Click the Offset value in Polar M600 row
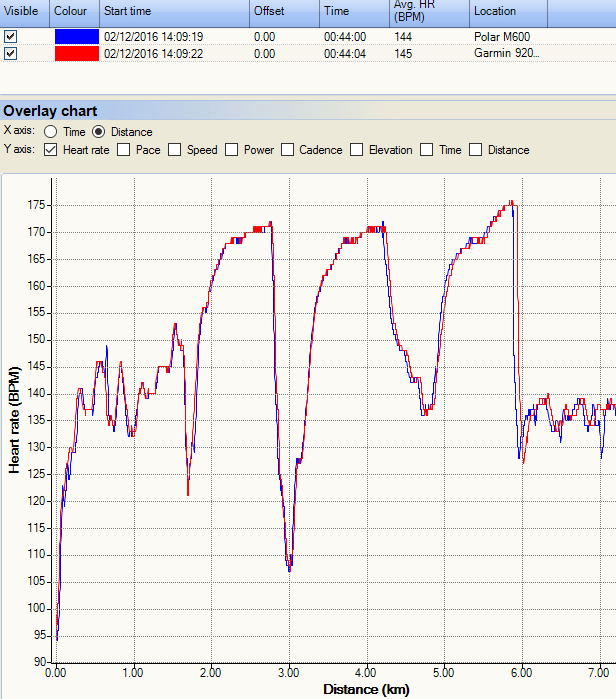Image resolution: width=616 pixels, height=699 pixels. click(264, 37)
